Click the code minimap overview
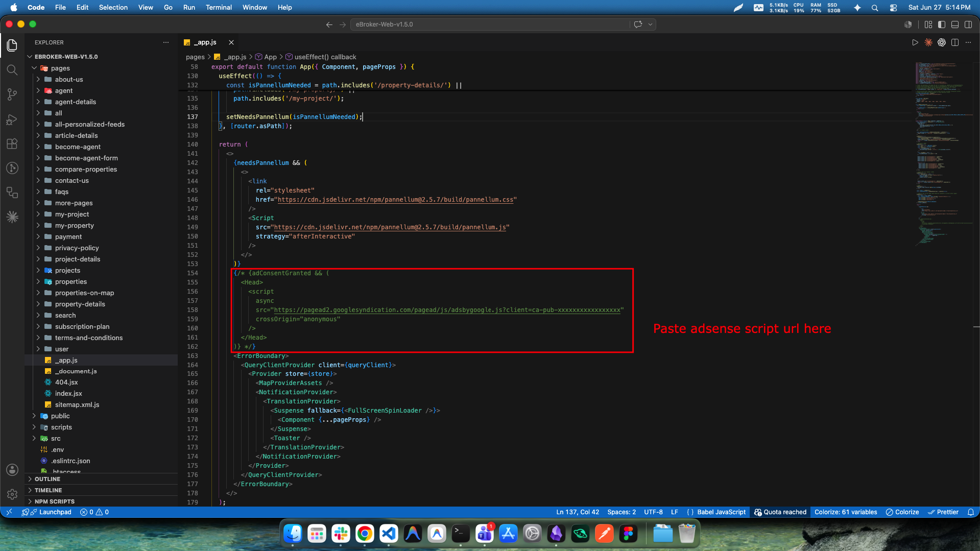The height and width of the screenshot is (551, 980). point(944,153)
